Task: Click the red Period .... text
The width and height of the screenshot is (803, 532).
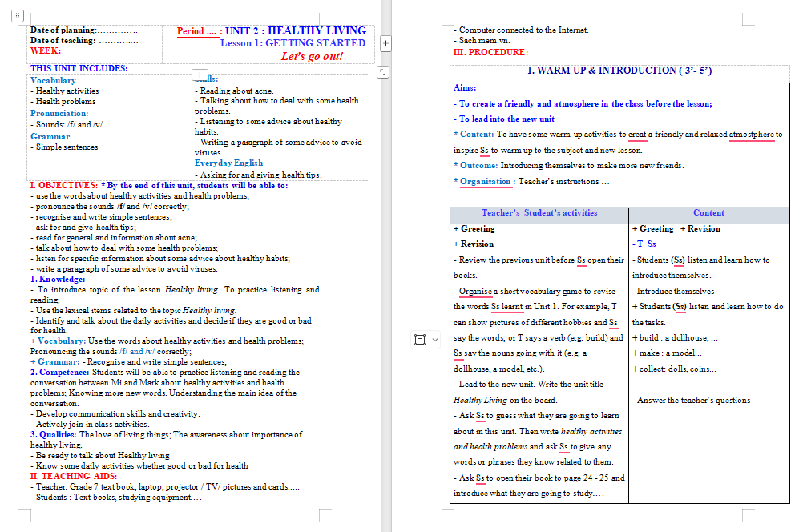Action: 195,31
